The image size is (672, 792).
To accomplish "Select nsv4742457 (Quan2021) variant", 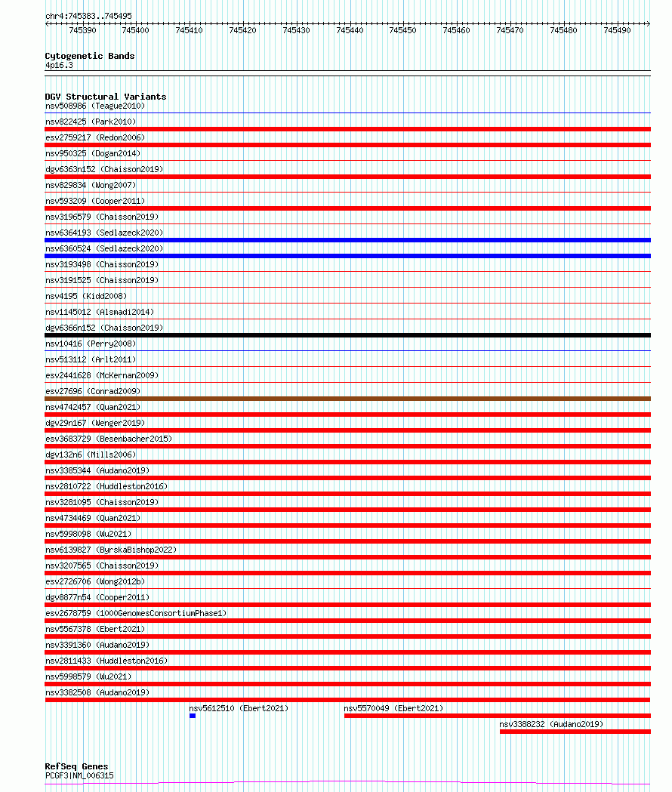I will coord(93,407).
